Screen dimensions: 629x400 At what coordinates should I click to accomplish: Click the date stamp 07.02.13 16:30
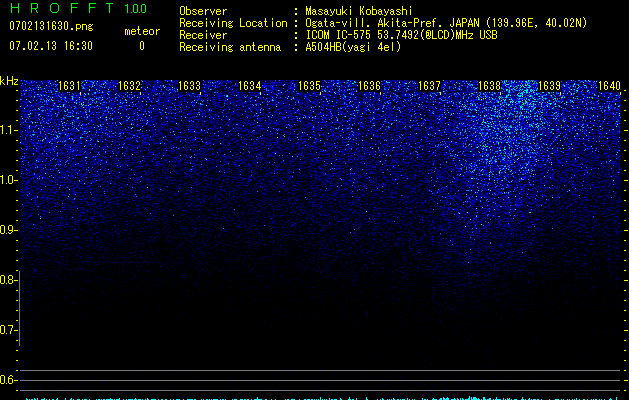51,46
